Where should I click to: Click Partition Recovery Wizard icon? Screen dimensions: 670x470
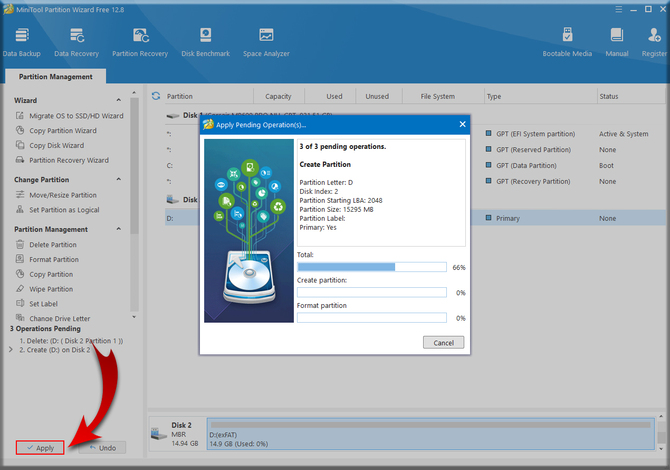pyautogui.click(x=20, y=160)
